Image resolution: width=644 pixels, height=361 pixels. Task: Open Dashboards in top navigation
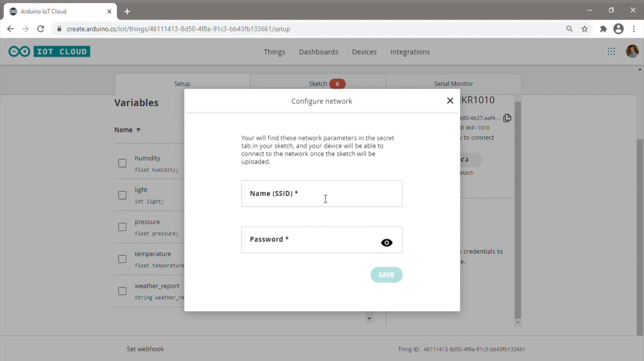pyautogui.click(x=318, y=52)
